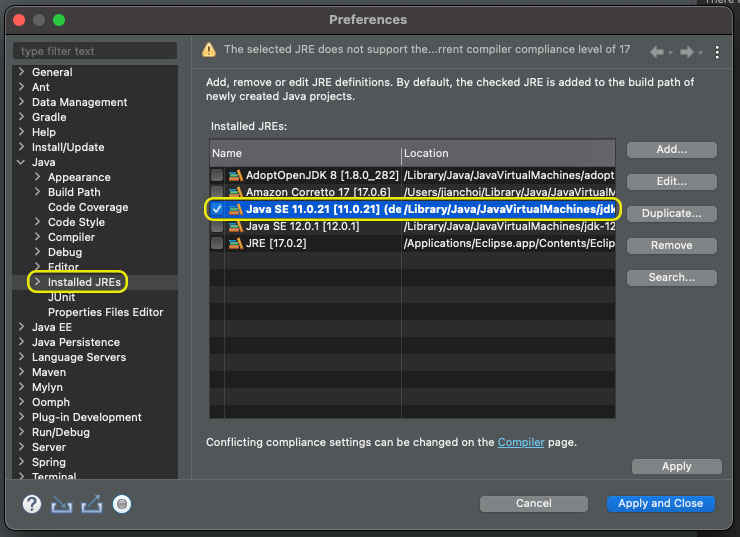
Task: Sort by the Name column header
Action: 305,153
